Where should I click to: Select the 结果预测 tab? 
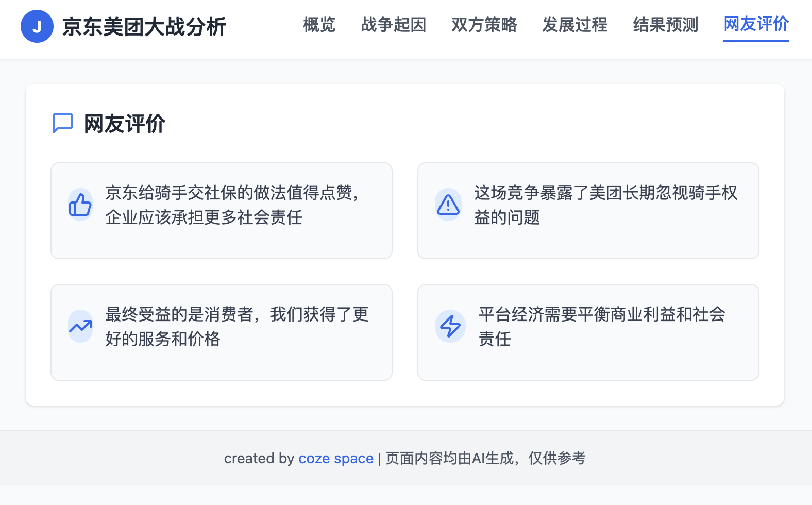tap(665, 25)
